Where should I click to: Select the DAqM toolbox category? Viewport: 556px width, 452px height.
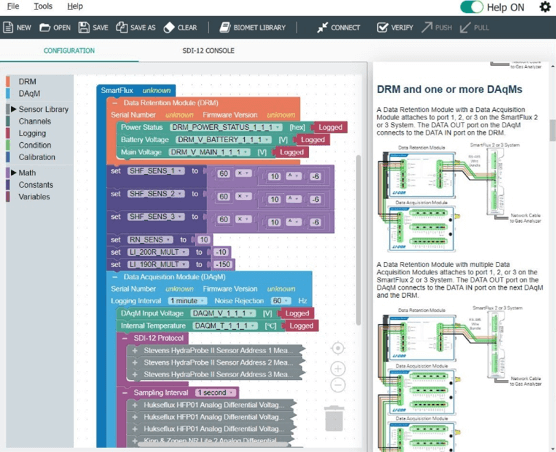coord(29,94)
